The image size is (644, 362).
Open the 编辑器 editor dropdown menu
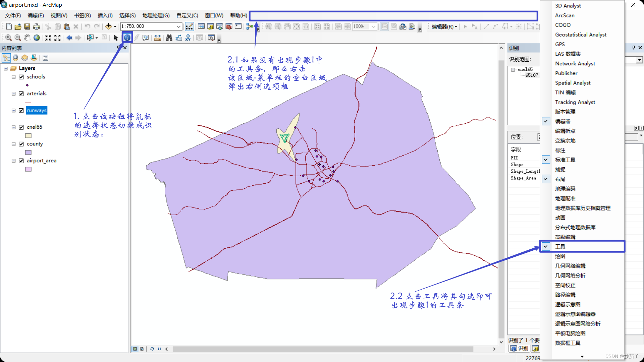click(444, 26)
